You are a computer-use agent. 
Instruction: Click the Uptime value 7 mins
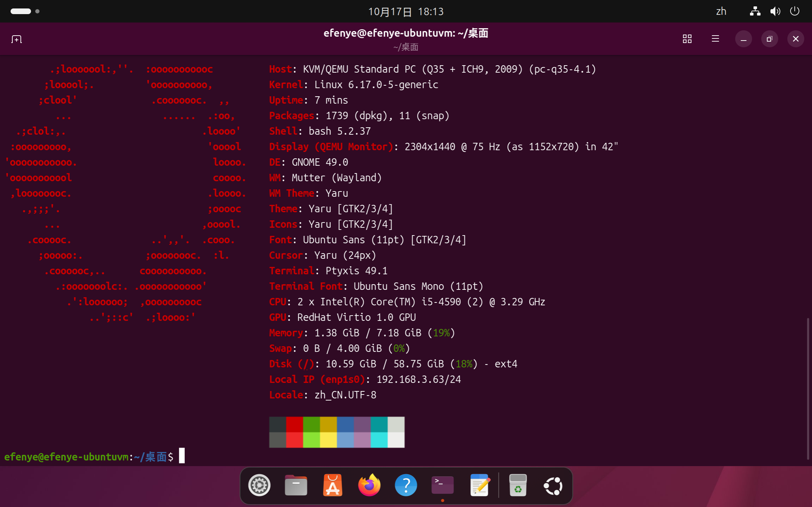click(x=331, y=100)
